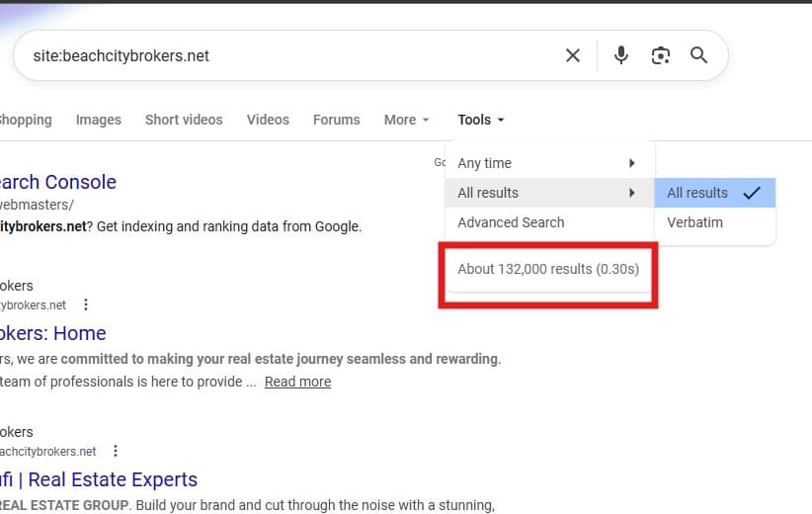The height and width of the screenshot is (514, 812).
Task: Toggle the Tools dropdown menu
Action: click(481, 120)
